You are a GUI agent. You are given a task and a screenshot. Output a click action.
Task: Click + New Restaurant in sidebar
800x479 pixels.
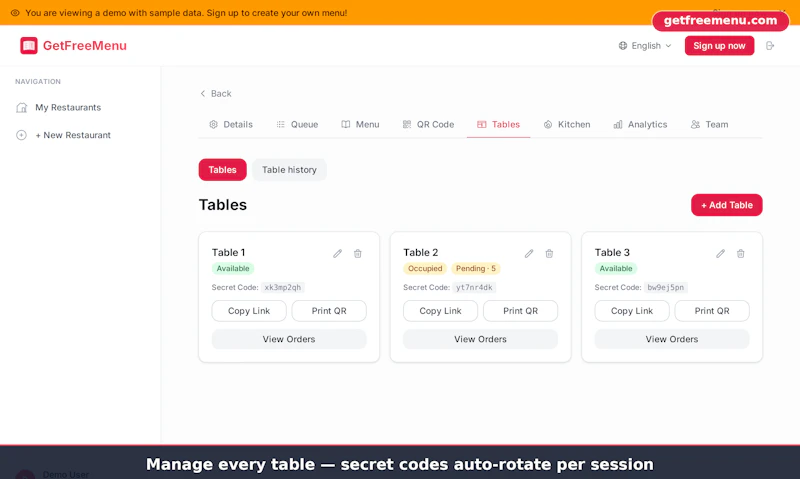tap(73, 135)
